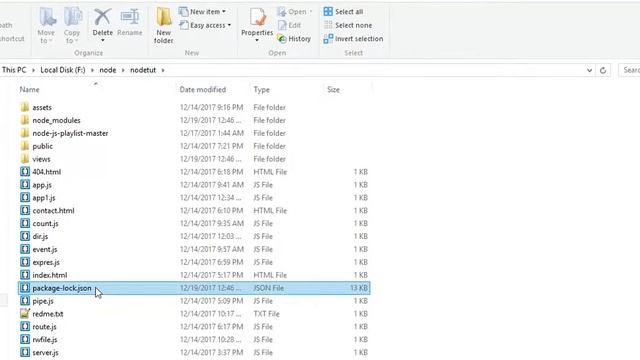Click Local Disk (F:) breadcrumb

click(x=63, y=70)
